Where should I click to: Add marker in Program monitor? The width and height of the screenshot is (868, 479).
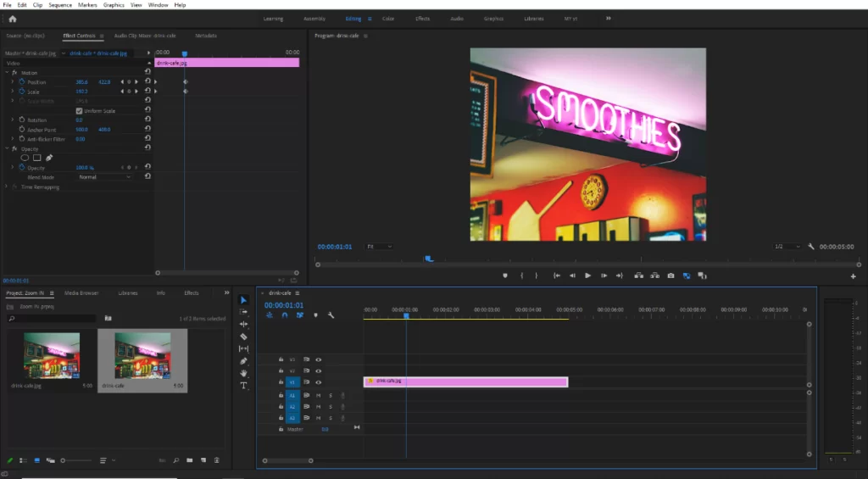coord(505,276)
